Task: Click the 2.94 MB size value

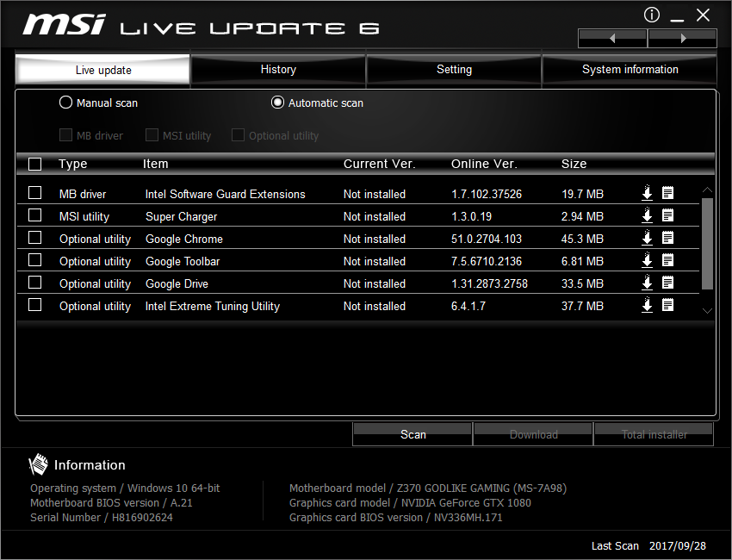Action: pyautogui.click(x=583, y=217)
